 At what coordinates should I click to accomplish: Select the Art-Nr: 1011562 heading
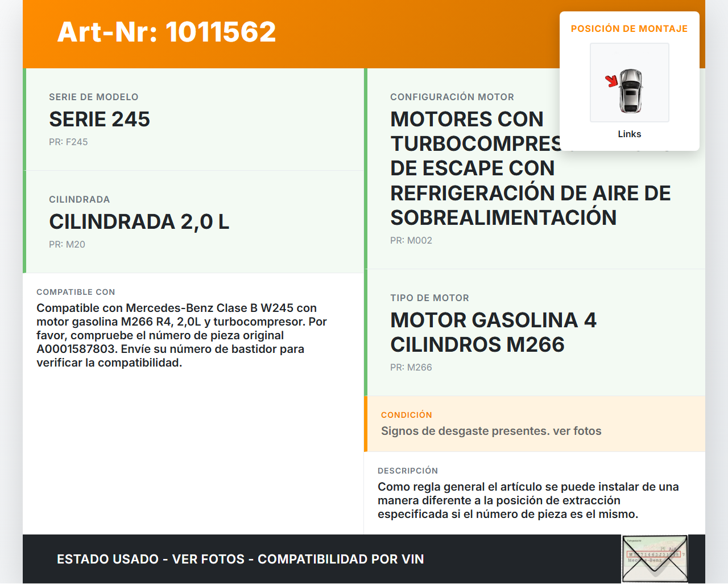(167, 32)
